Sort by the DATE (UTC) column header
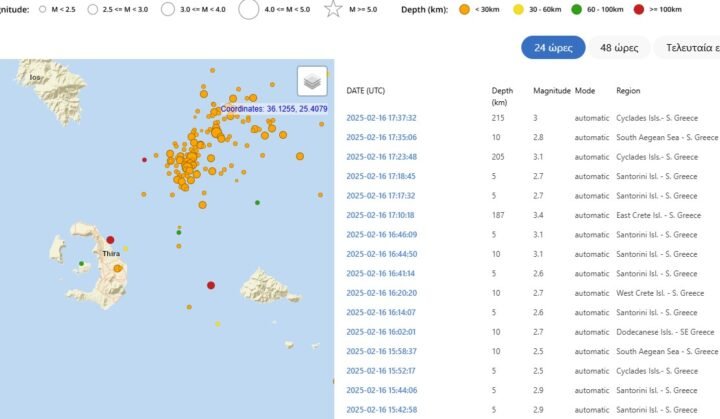The image size is (720, 419). 370,90
